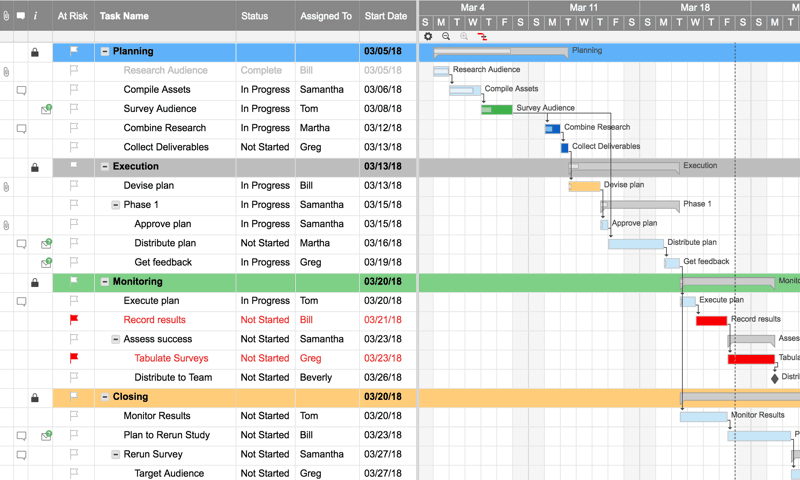The height and width of the screenshot is (480, 800).
Task: Clear the red flag on Tabulate Surveys
Action: click(x=74, y=358)
